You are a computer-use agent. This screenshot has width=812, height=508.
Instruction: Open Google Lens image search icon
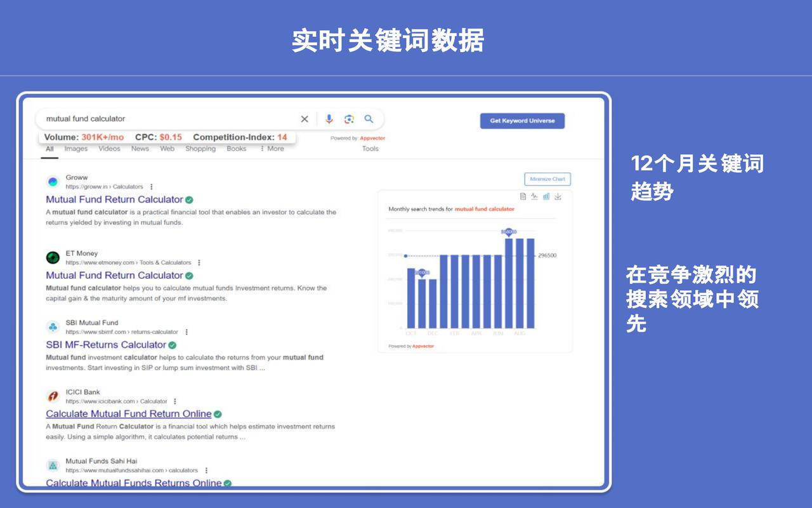[x=349, y=119]
